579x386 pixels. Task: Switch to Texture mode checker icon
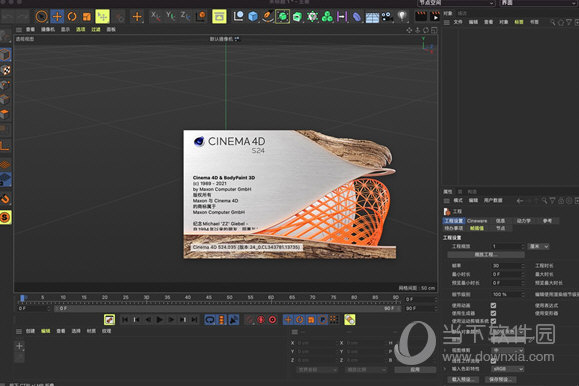(6, 70)
